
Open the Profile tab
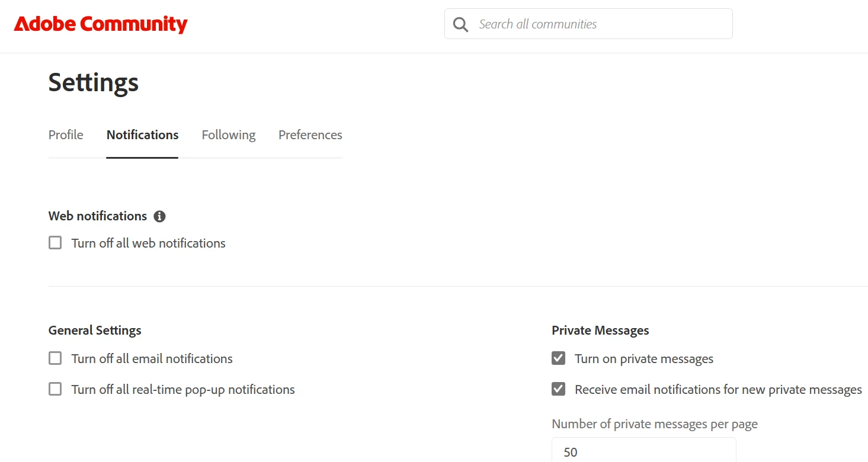[x=66, y=135]
